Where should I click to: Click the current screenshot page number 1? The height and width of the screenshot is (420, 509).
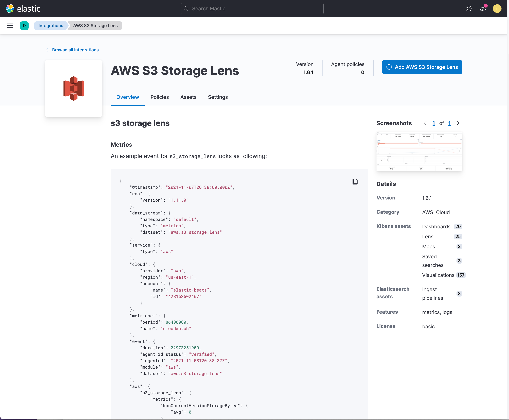tap(433, 123)
